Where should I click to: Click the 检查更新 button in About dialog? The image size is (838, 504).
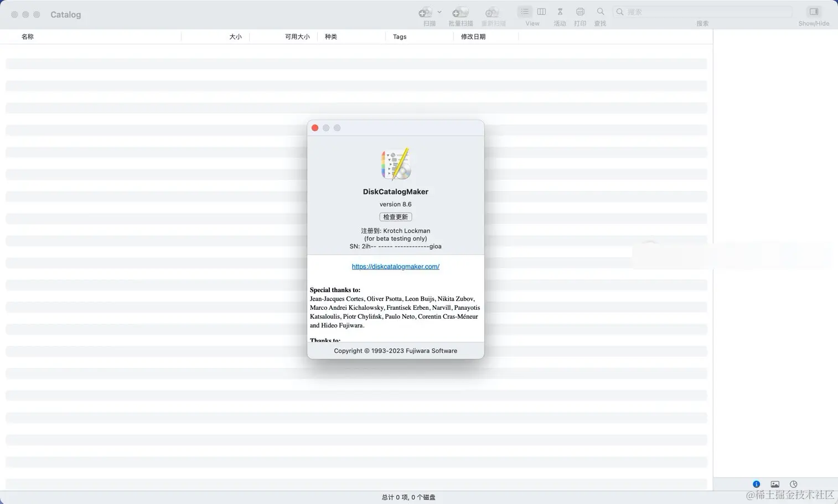tap(396, 217)
